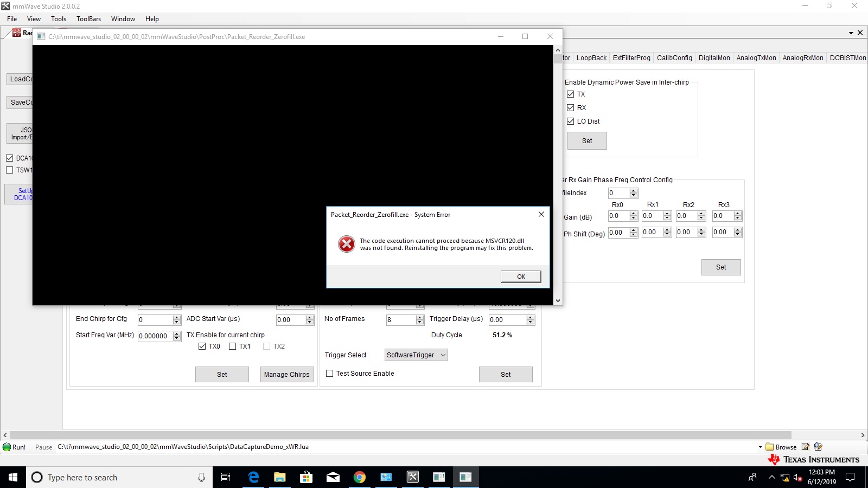Launch Microsoft Edge from the taskbar

click(253, 477)
